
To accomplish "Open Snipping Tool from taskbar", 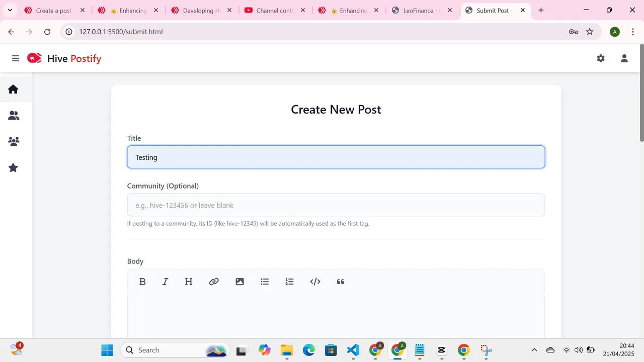I will pyautogui.click(x=486, y=350).
